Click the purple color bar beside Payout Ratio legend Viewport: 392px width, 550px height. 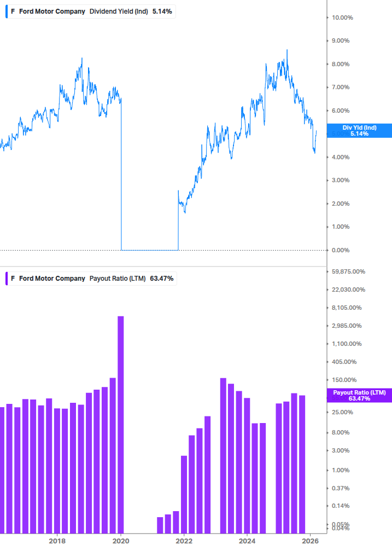7,279
